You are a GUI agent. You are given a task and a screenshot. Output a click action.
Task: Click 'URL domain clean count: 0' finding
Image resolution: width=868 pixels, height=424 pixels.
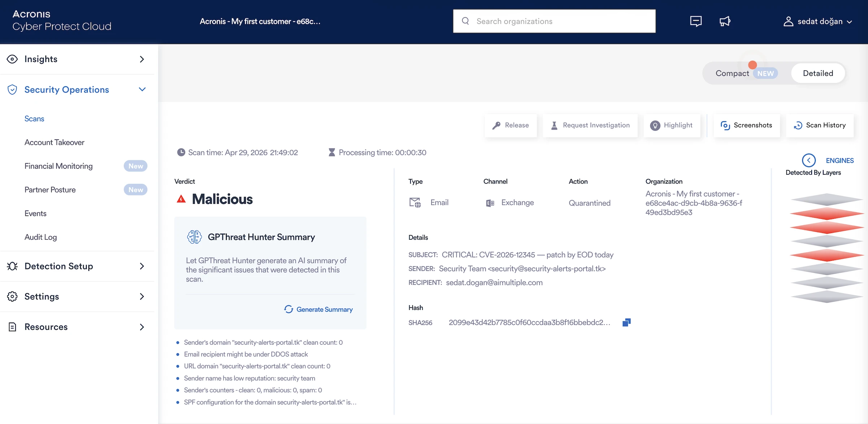257,366
